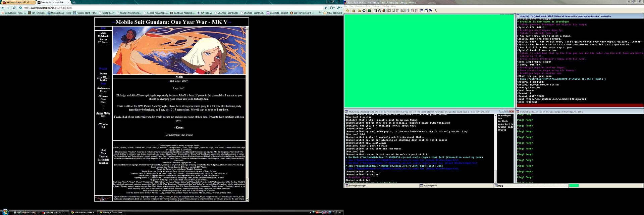The width and height of the screenshot is (644, 215).
Task: Open a new Chrome tab with plus button
Action: click(73, 2)
